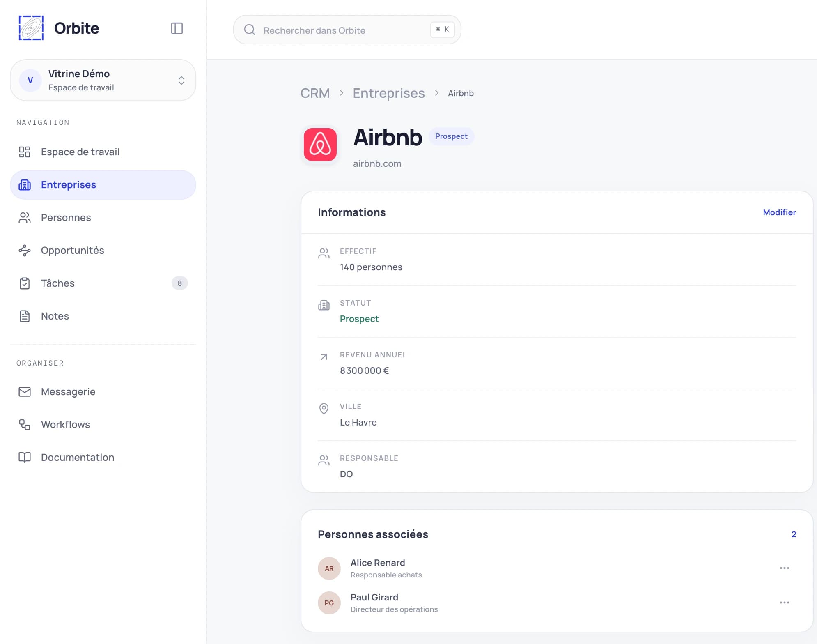Click the Opportunités pipeline icon
This screenshot has width=817, height=644.
25,251
